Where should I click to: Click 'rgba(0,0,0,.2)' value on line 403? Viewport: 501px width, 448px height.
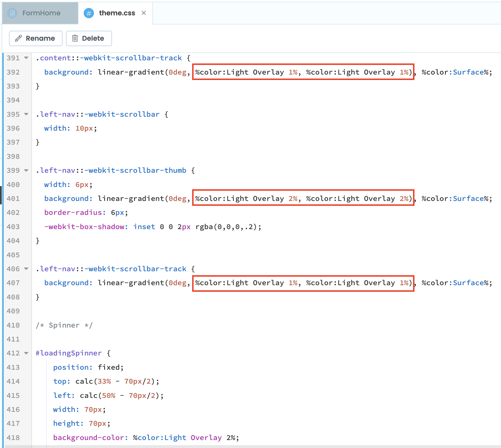[x=226, y=227]
